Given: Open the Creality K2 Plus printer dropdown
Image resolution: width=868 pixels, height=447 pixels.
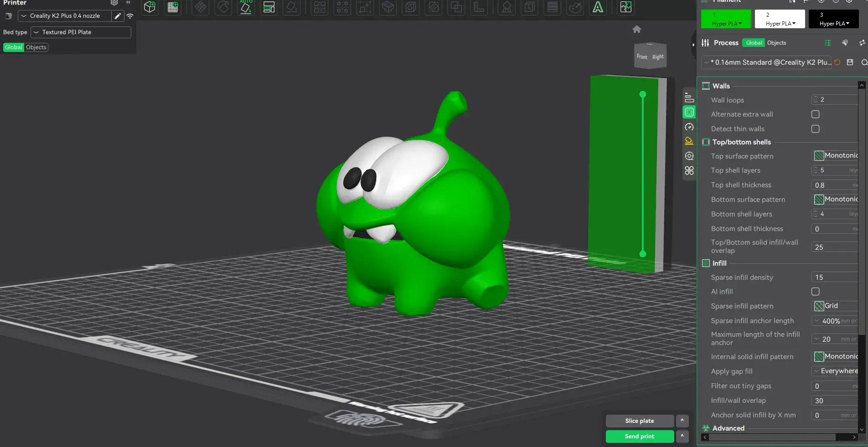Looking at the screenshot, I should point(65,16).
